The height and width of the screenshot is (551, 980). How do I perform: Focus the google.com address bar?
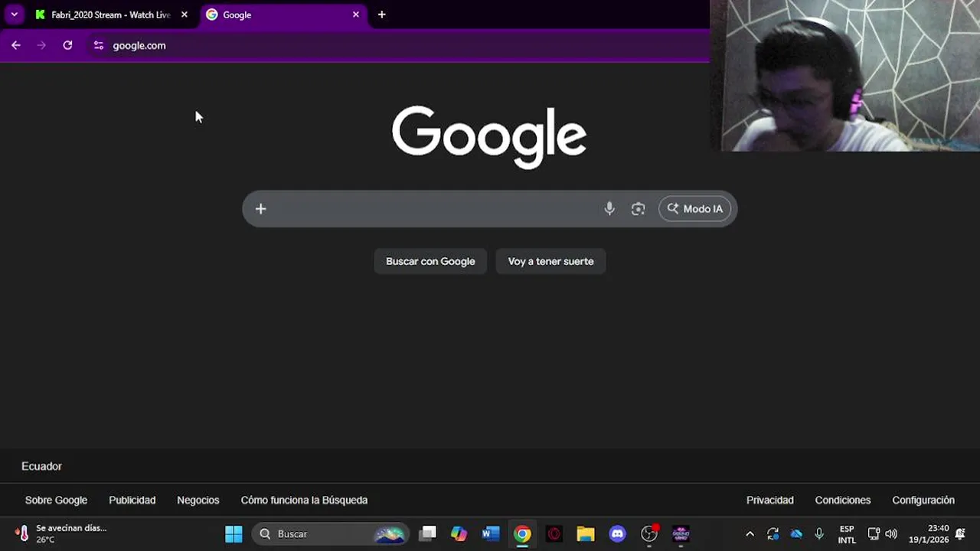pyautogui.click(x=398, y=45)
